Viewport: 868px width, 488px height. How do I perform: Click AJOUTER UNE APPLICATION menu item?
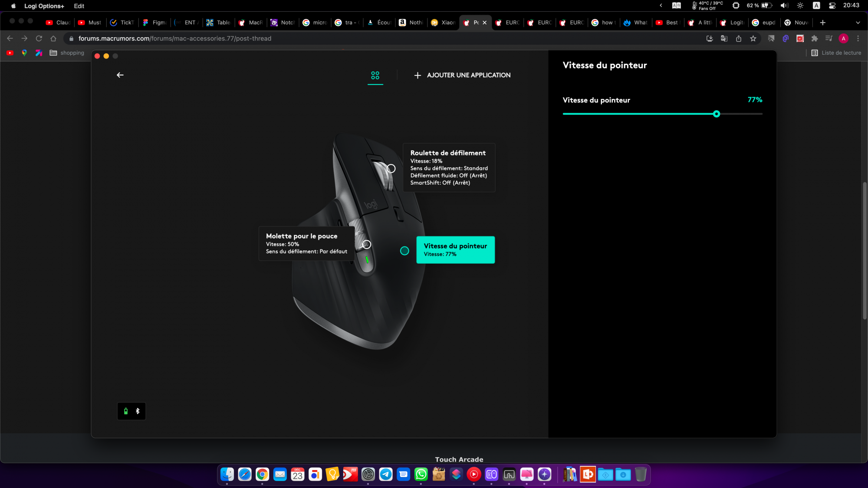coord(462,75)
